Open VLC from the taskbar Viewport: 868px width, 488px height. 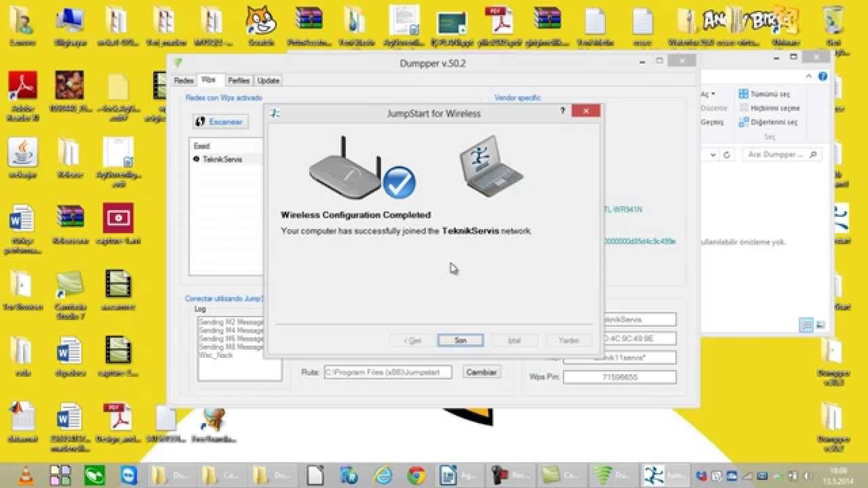pos(26,475)
